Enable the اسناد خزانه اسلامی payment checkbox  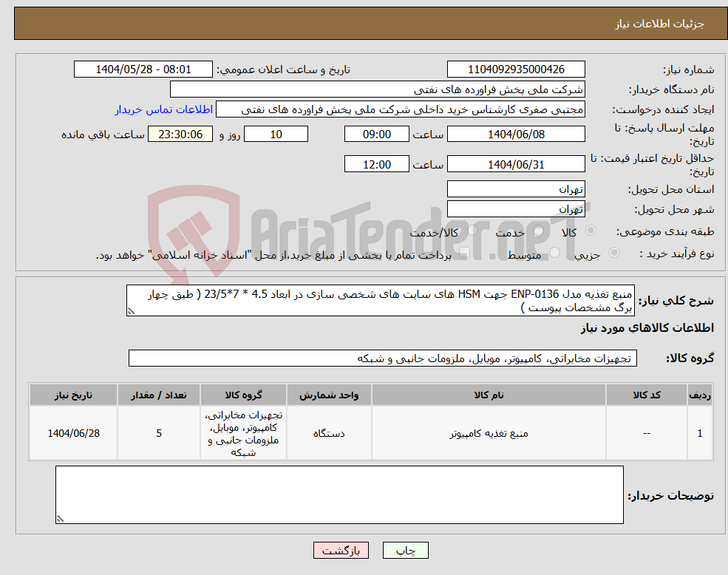[464, 251]
